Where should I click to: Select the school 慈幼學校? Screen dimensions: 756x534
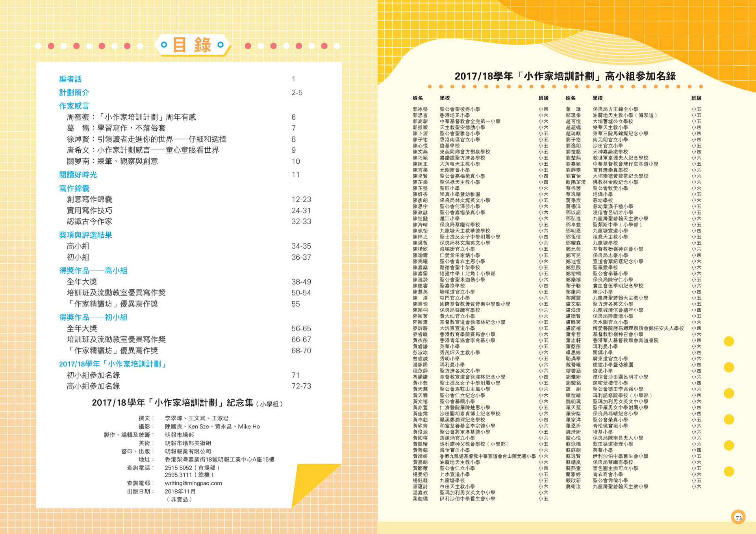pos(603,200)
